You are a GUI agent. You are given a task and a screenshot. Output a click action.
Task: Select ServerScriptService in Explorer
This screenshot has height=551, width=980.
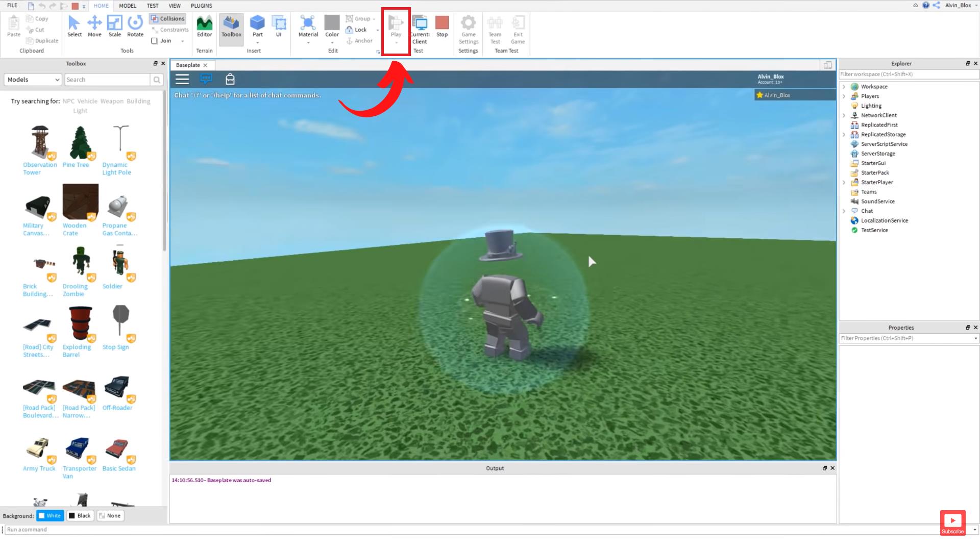884,144
